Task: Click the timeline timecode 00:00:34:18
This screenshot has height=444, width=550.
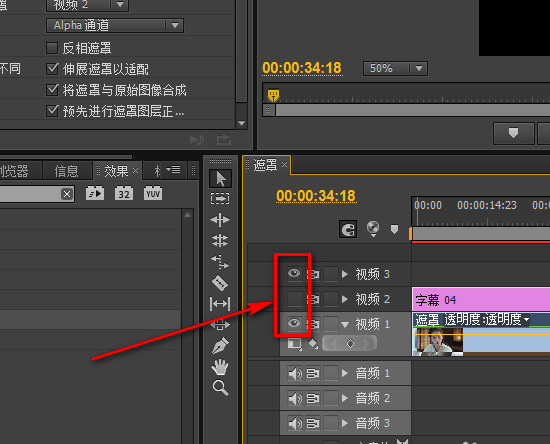Action: coord(316,196)
